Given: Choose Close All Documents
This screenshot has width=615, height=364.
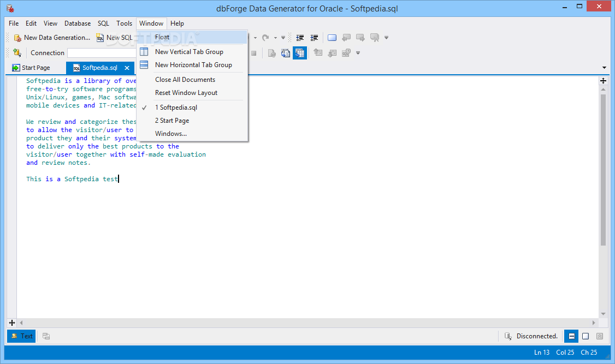Looking at the screenshot, I should [x=193, y=80].
